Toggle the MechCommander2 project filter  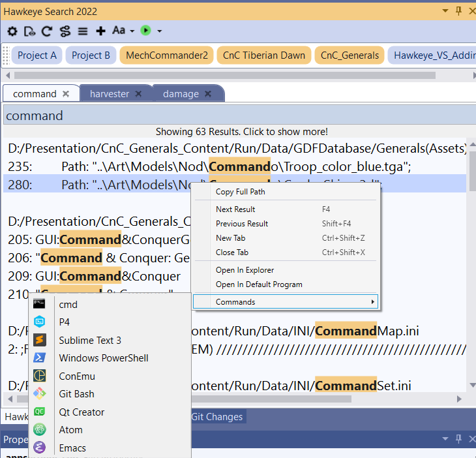click(167, 55)
